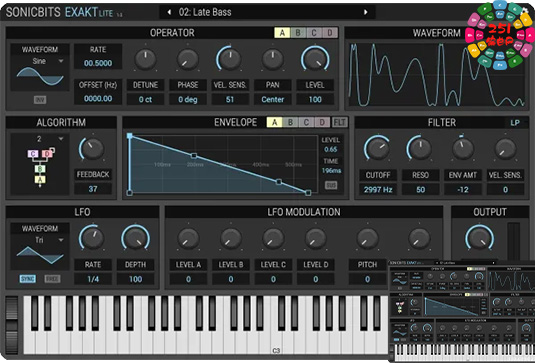Click the cutoff value 2997 Hz
This screenshot has height=363, width=535.
[378, 189]
